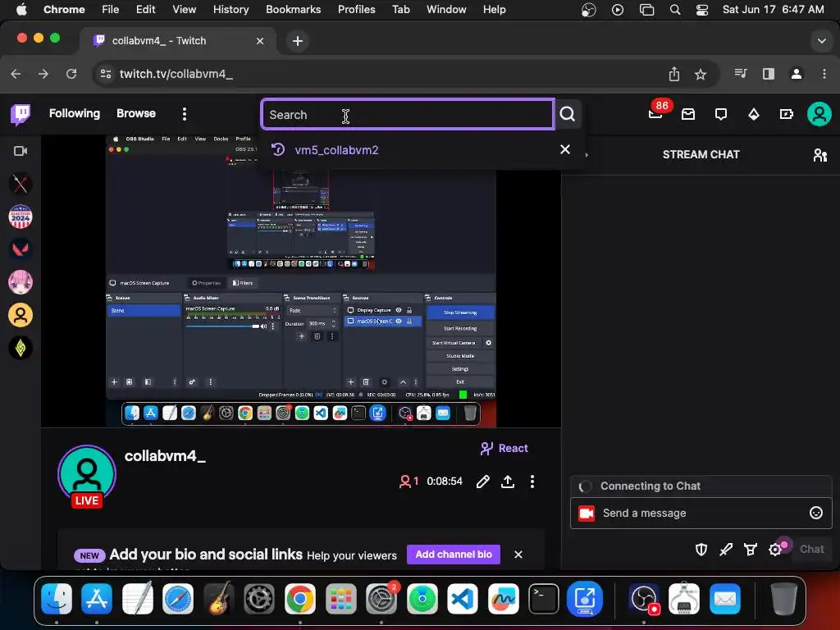Click the site information icon in the address bar
The width and height of the screenshot is (840, 630).
106,74
